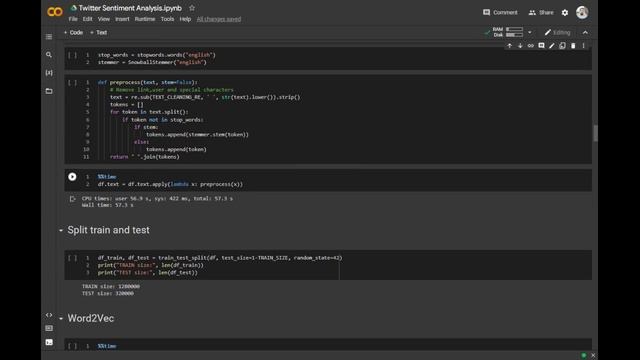Open the File menu
The height and width of the screenshot is (360, 640).
[73, 19]
